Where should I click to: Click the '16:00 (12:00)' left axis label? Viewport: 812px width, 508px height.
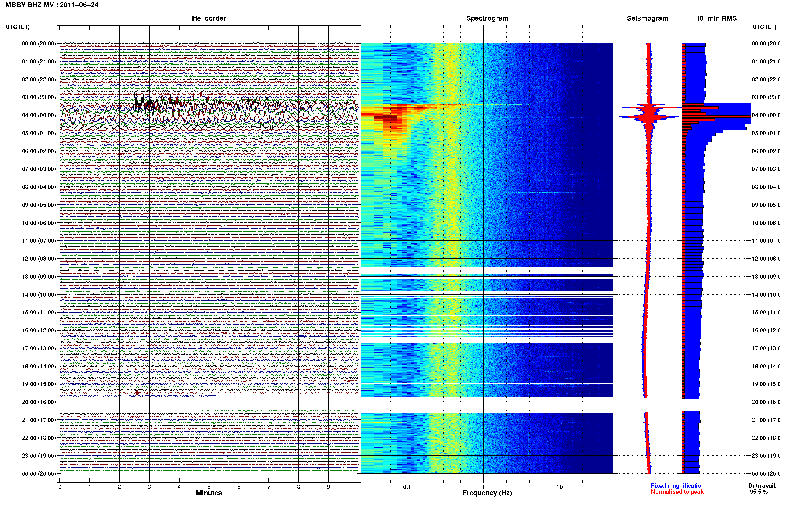click(x=39, y=330)
